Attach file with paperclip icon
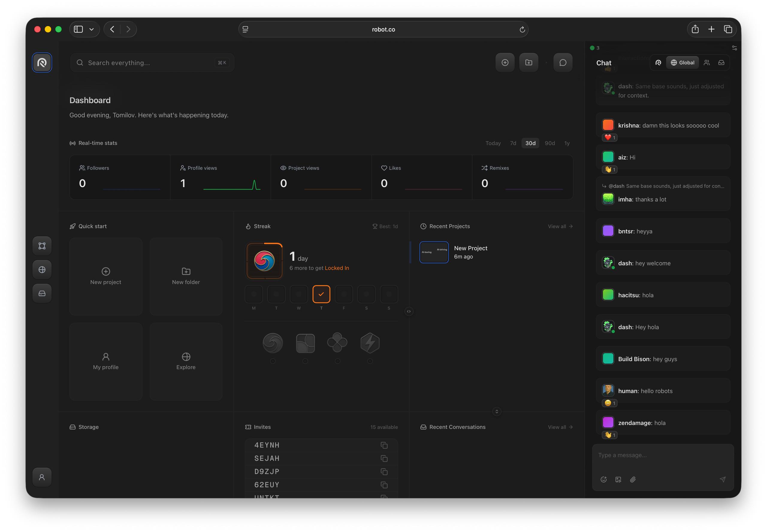The image size is (767, 532). click(x=633, y=480)
